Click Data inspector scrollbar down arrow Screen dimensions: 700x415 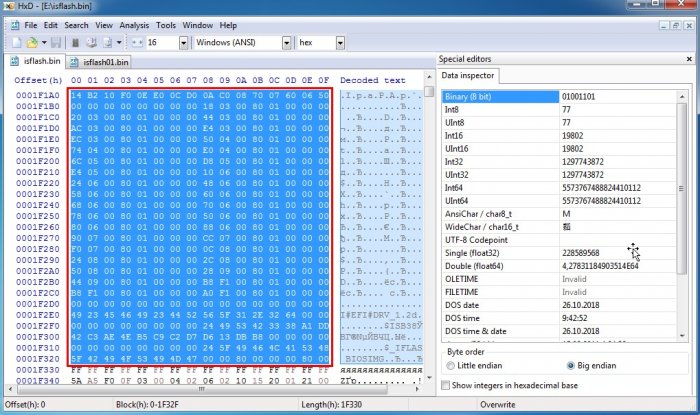pyautogui.click(x=682, y=336)
